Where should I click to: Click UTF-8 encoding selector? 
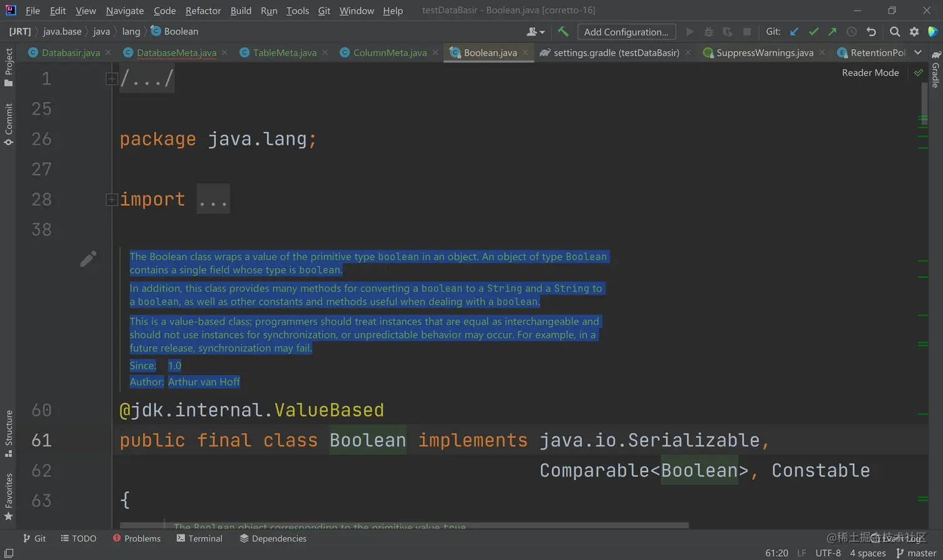point(828,553)
